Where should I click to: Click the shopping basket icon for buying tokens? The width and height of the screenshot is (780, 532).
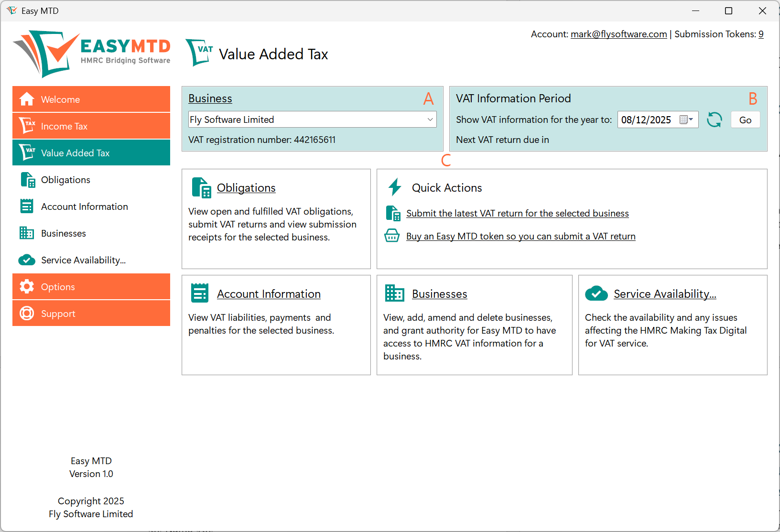(x=392, y=236)
